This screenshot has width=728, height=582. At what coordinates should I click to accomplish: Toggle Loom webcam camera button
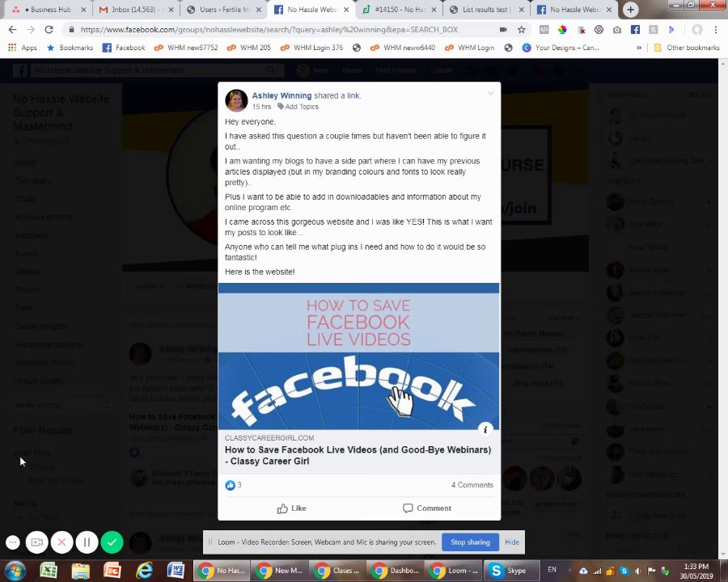coord(36,542)
